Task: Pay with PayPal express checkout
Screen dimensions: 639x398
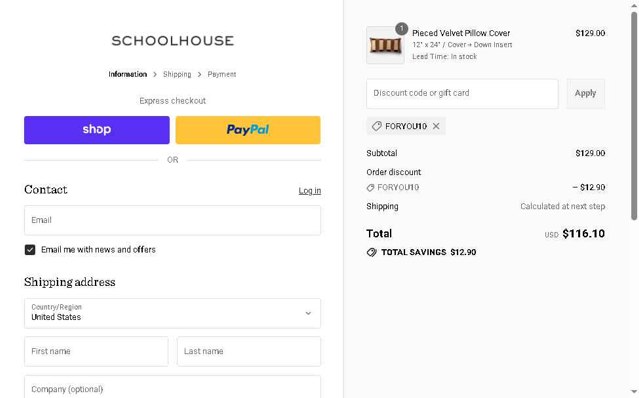Action: tap(248, 130)
